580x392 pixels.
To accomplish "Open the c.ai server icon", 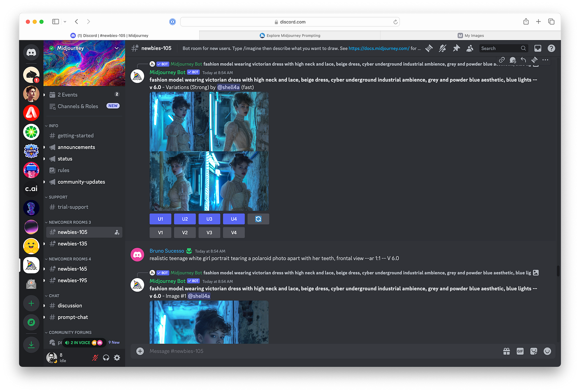I will 31,188.
